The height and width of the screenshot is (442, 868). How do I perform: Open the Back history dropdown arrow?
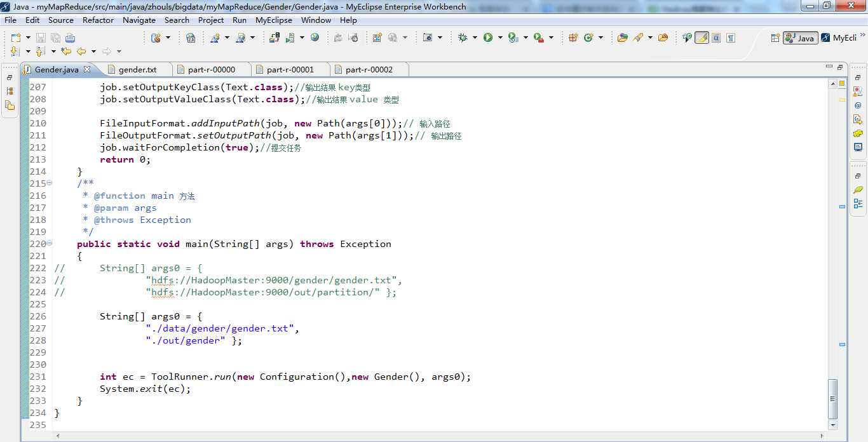(x=93, y=51)
